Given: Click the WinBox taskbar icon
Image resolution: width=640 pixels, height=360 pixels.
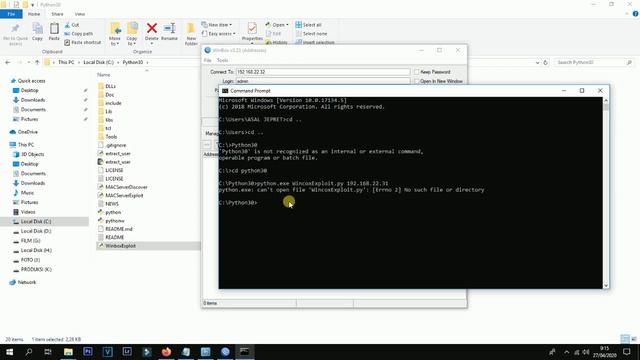Looking at the screenshot, I should (x=225, y=351).
